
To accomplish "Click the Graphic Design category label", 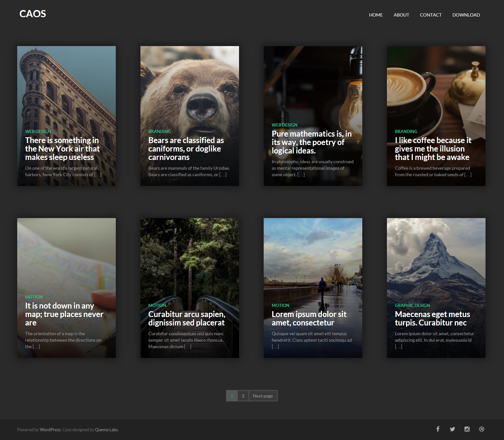I will click(412, 305).
